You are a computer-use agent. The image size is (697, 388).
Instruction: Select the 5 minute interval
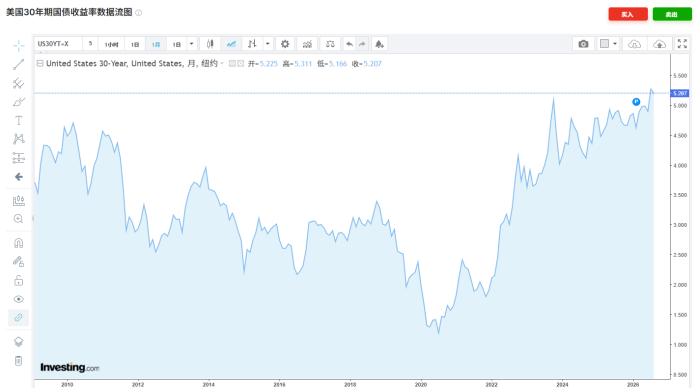coord(90,44)
